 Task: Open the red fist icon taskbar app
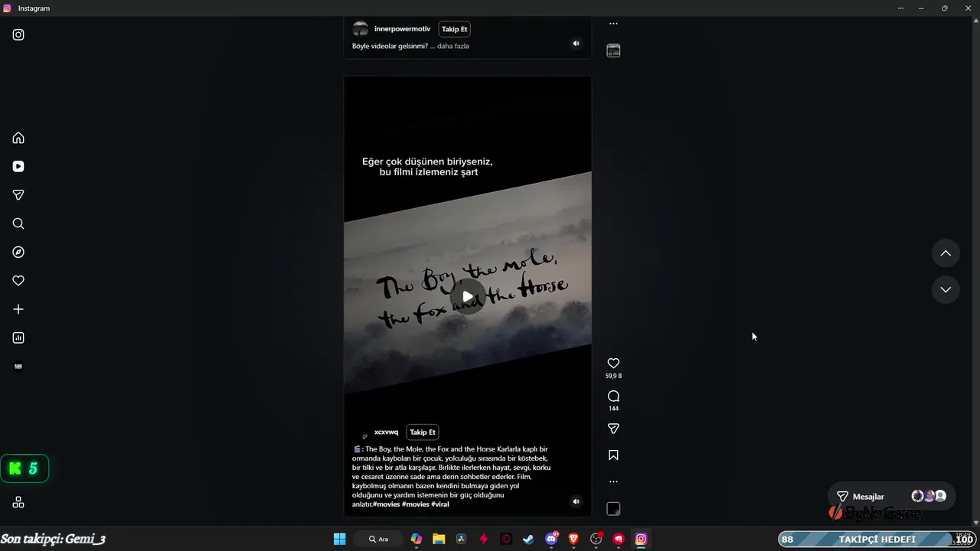[619, 539]
